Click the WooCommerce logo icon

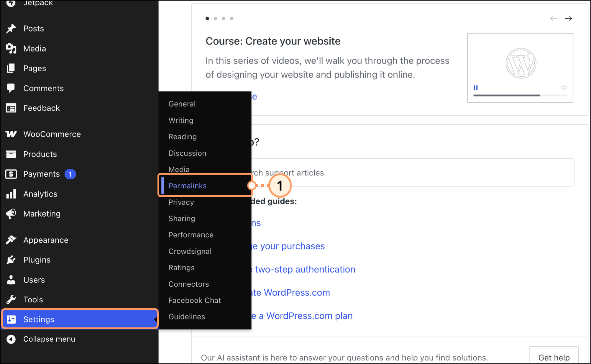11,134
